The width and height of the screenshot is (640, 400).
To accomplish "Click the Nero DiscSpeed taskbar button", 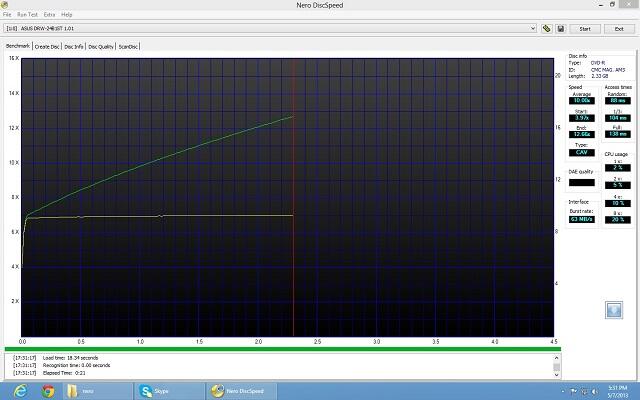I will tap(241, 391).
